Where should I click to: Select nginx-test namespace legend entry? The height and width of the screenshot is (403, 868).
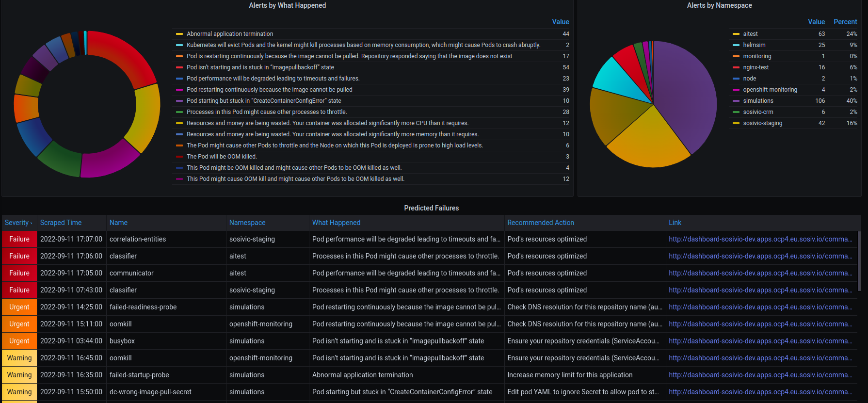click(x=756, y=67)
